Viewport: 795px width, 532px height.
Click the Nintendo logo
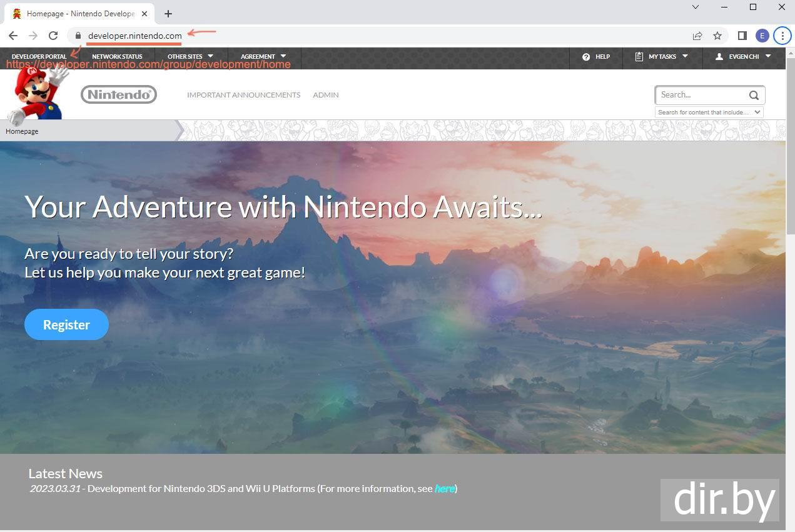point(119,94)
